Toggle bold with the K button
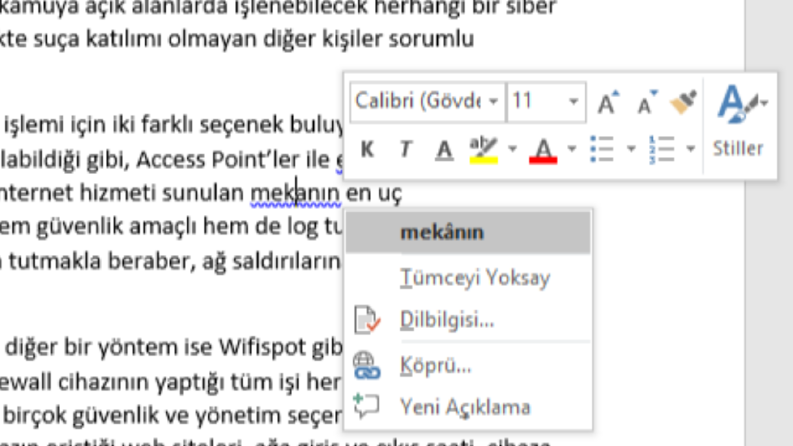This screenshot has height=446, width=793. click(x=368, y=150)
